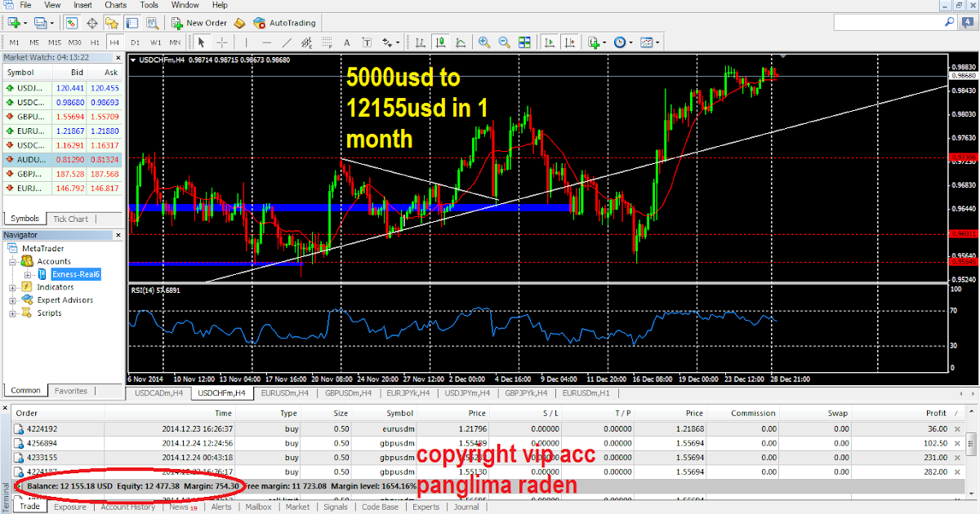Image resolution: width=980 pixels, height=514 pixels.
Task: Zoom out on the chart
Action: 505,42
